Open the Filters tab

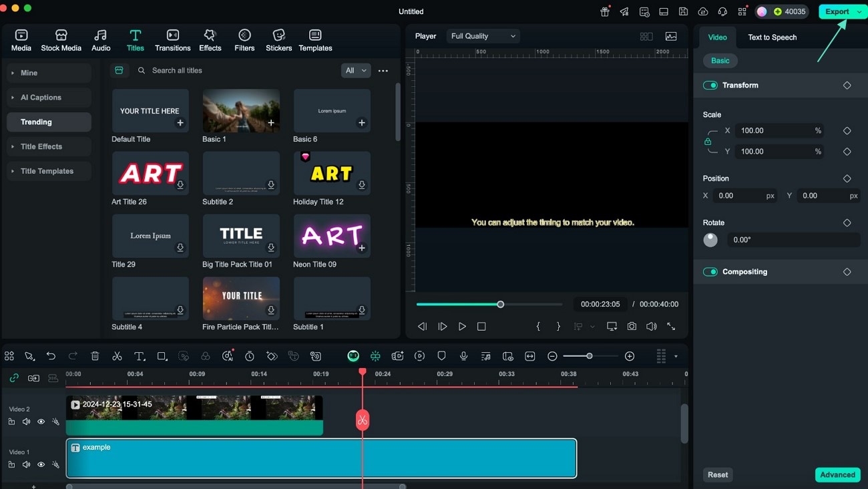(244, 40)
